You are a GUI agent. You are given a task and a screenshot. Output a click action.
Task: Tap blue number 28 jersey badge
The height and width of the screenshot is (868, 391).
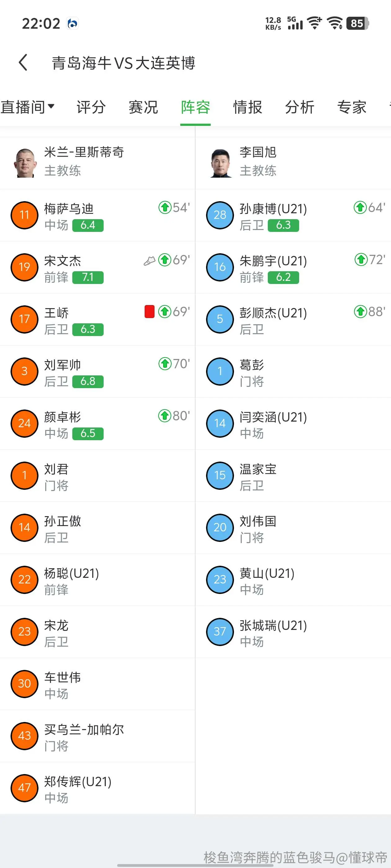click(x=220, y=215)
